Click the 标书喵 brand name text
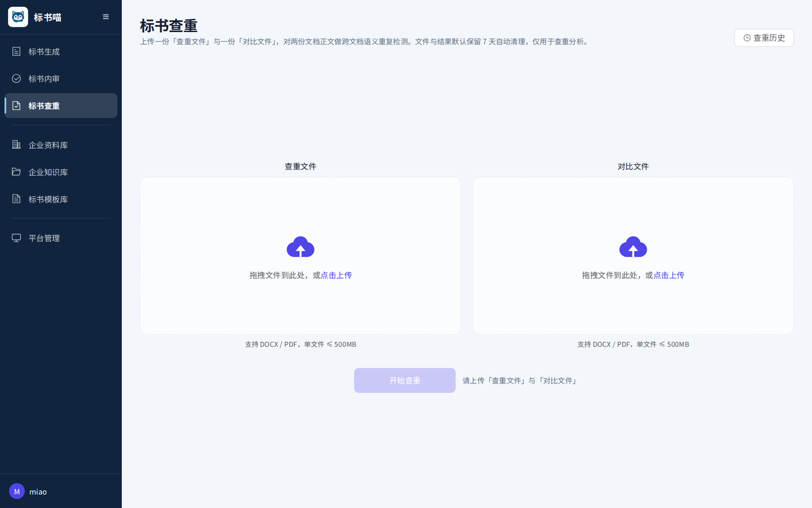This screenshot has width=812, height=508. coord(48,17)
